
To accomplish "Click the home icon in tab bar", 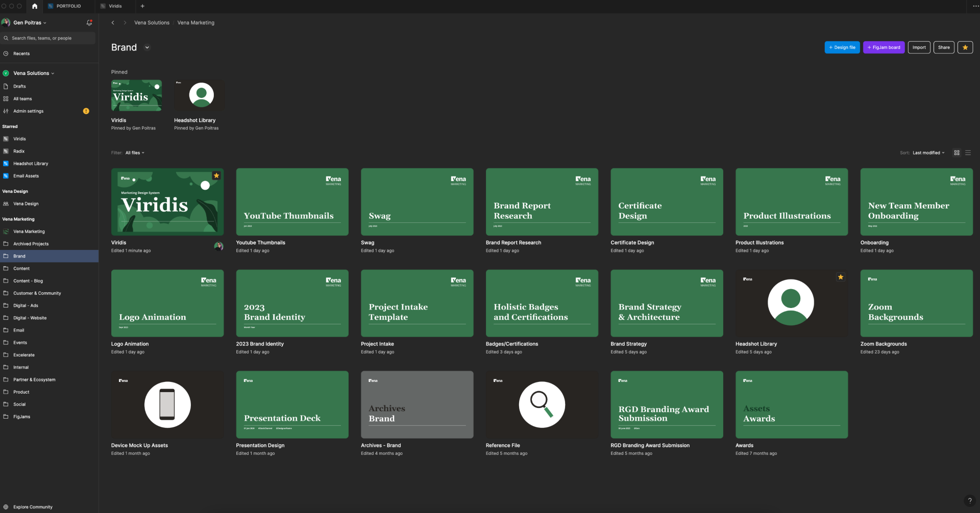I will point(34,6).
